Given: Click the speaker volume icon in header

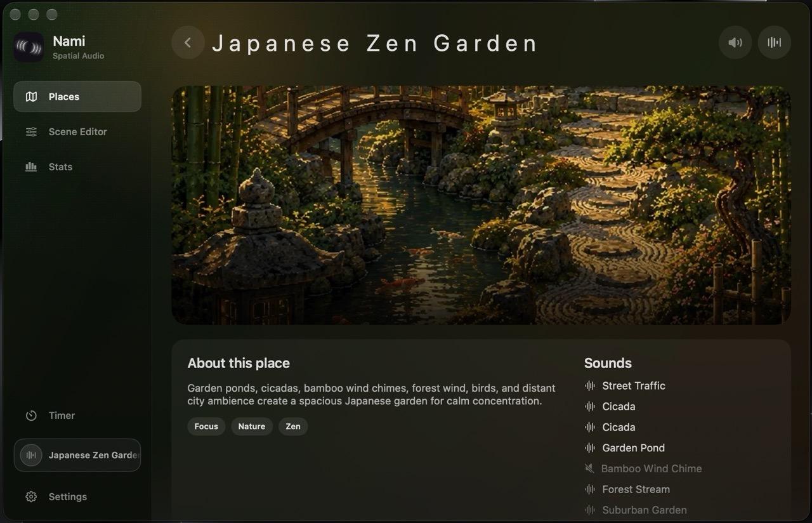Looking at the screenshot, I should [735, 43].
